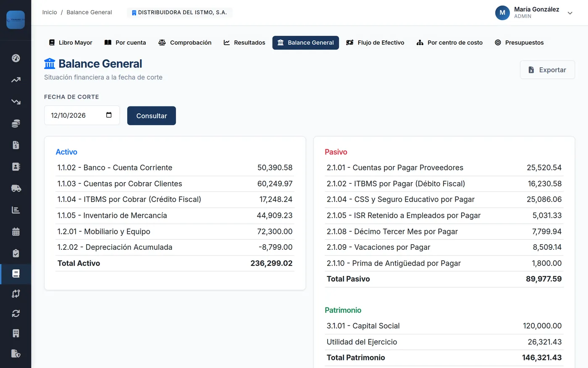The width and height of the screenshot is (588, 368).
Task: Expand the María González user menu
Action: pos(570,13)
